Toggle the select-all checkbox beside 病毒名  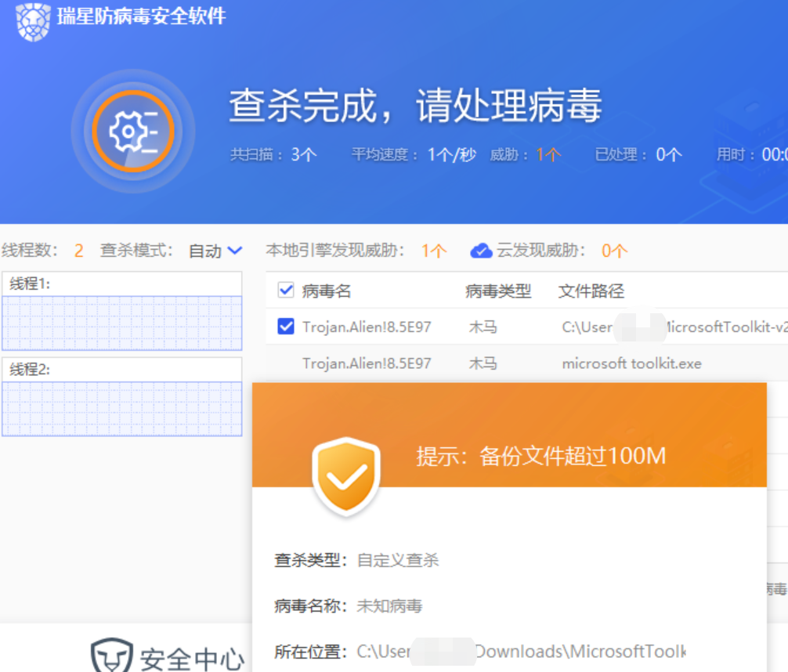click(285, 290)
